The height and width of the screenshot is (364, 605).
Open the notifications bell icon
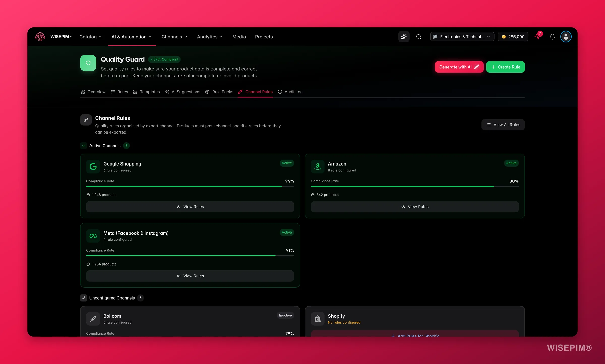[x=552, y=37]
